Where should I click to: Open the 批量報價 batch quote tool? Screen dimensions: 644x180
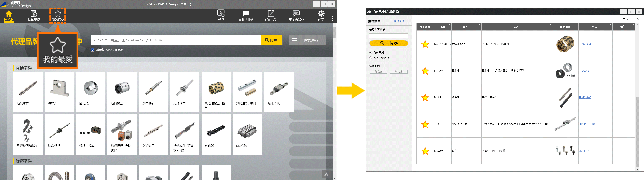click(x=34, y=15)
